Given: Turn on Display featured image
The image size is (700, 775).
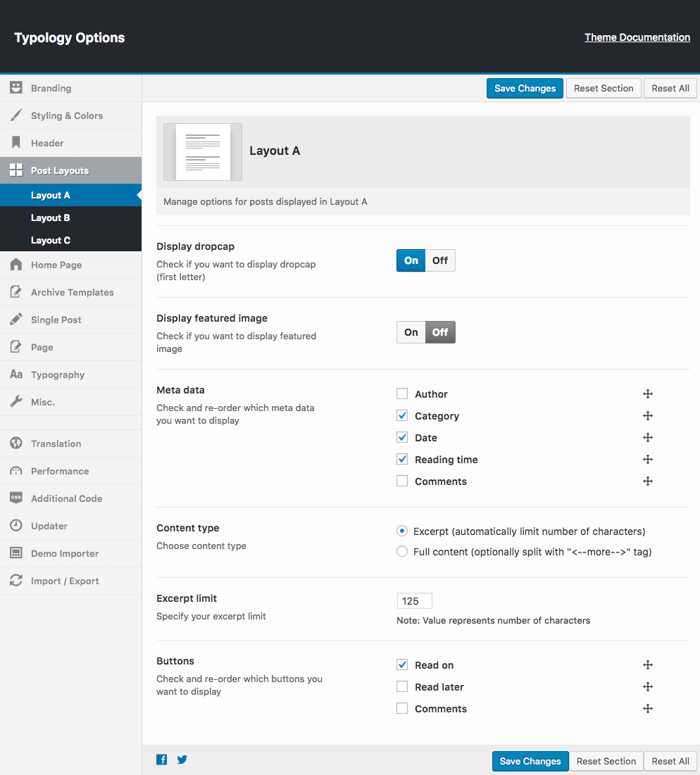Looking at the screenshot, I should [411, 332].
